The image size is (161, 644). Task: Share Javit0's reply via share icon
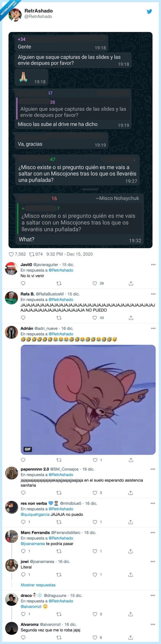pos(131,283)
